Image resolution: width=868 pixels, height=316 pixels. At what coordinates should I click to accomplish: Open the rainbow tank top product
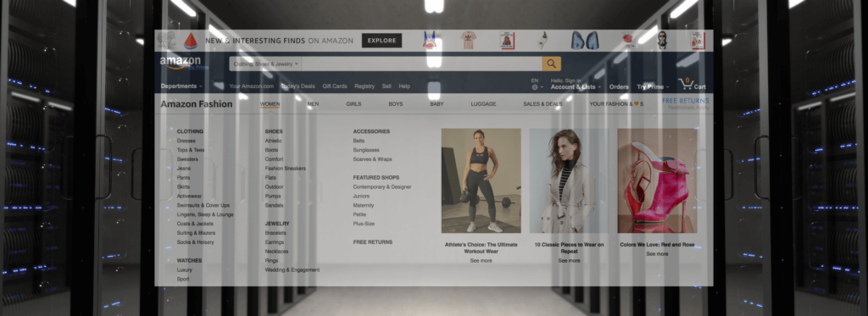click(429, 41)
